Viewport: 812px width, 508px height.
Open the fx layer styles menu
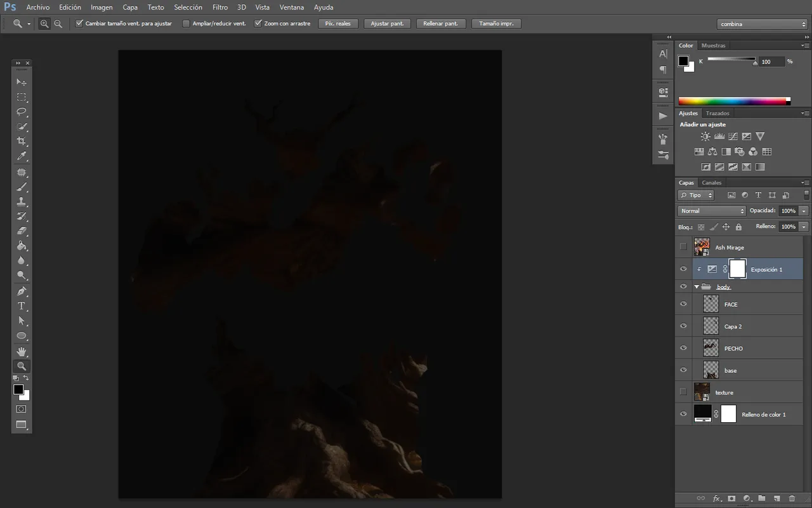point(717,498)
